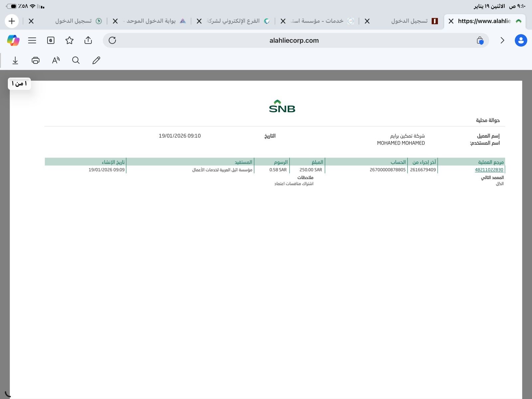Print the transfer receipt
Viewport: 532px width, 399px height.
(36, 60)
